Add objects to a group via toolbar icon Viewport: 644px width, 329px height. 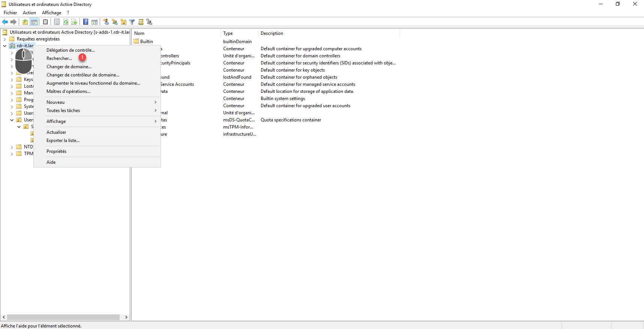[149, 22]
